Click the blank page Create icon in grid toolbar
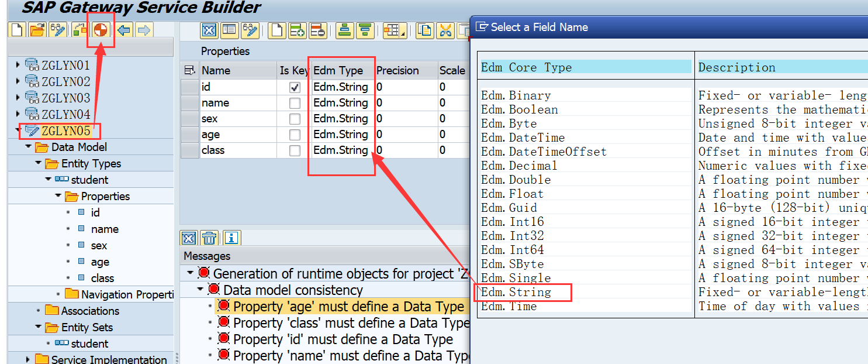 tap(277, 30)
